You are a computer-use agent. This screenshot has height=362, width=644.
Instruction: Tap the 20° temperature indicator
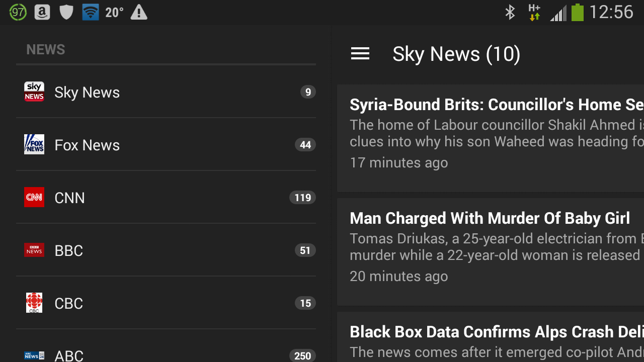point(114,13)
